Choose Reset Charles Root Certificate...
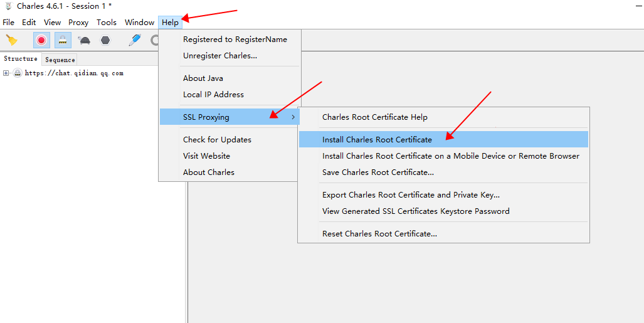This screenshot has width=644, height=323. pos(443,234)
